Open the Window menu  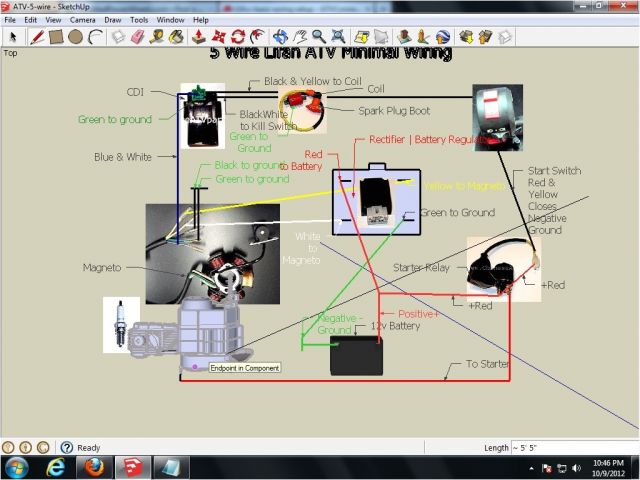[x=171, y=19]
